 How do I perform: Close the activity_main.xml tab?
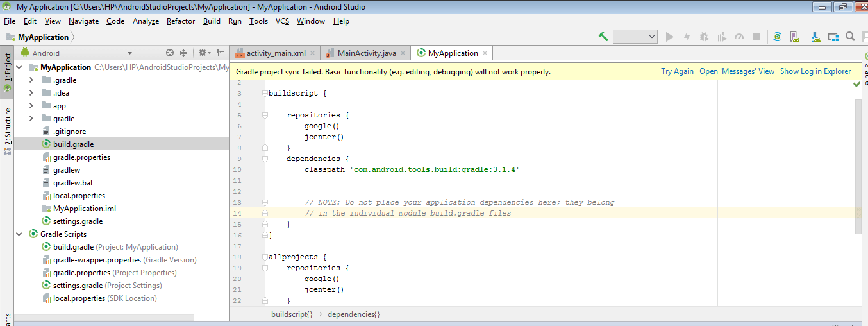coord(312,53)
